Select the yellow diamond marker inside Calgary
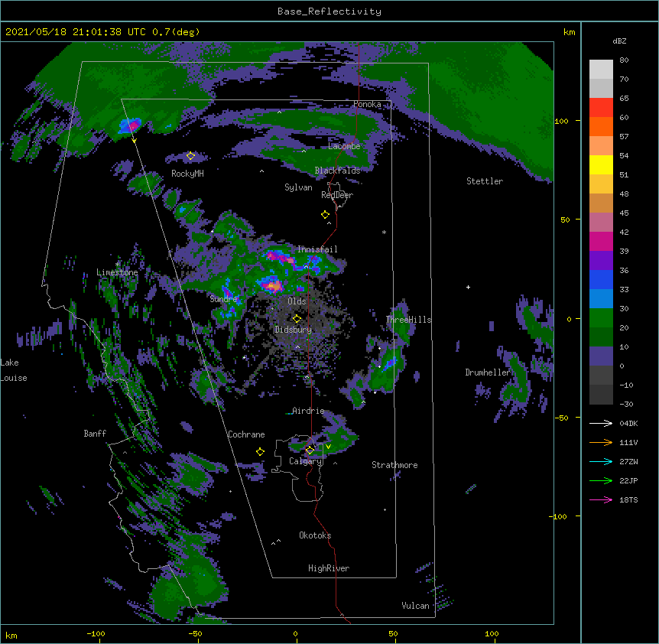659x644 pixels. (x=310, y=450)
